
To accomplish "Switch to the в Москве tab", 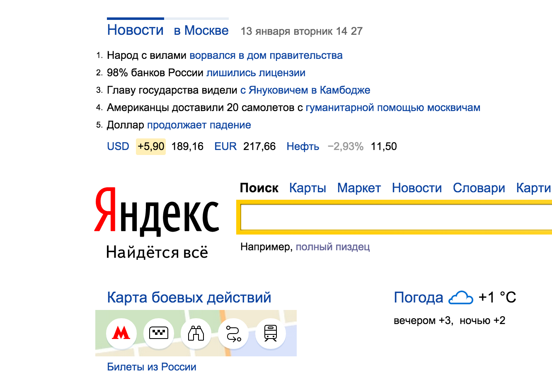I will (201, 30).
